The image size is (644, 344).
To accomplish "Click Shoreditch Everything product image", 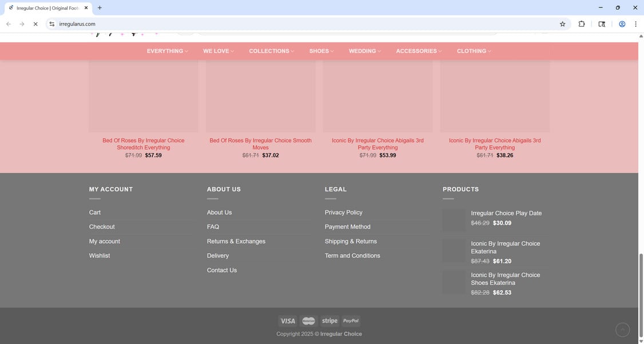I will coord(144,96).
